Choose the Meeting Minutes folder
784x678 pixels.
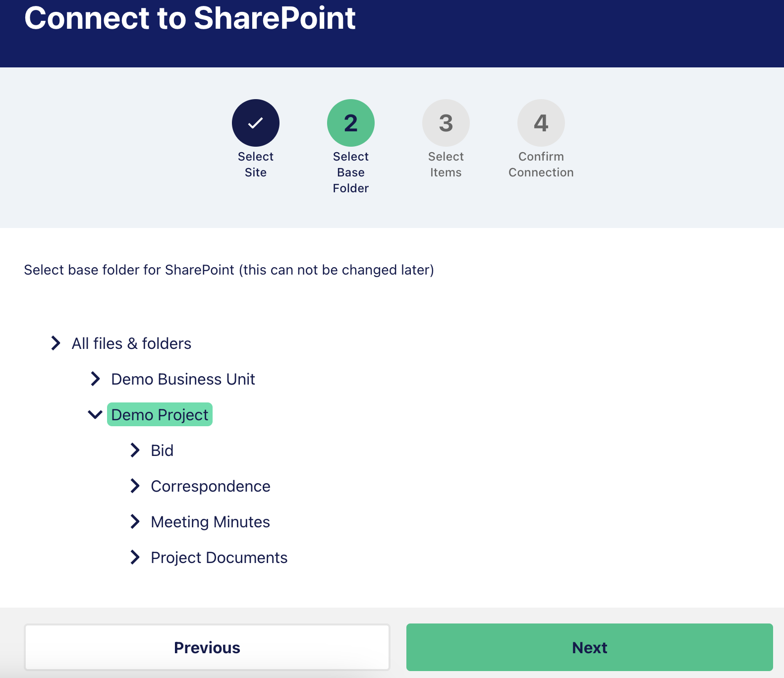(x=210, y=522)
